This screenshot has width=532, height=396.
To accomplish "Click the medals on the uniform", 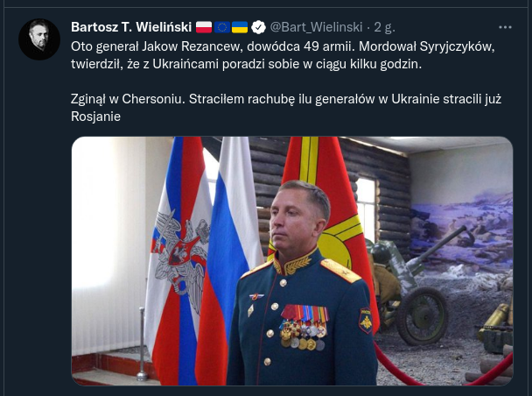I will coord(304,327).
